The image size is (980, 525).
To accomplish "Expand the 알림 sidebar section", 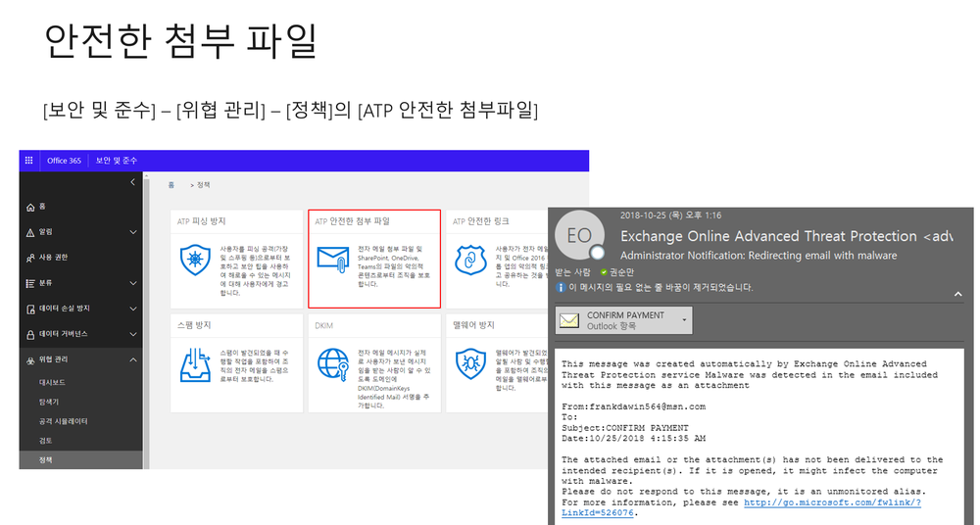I will point(133,232).
